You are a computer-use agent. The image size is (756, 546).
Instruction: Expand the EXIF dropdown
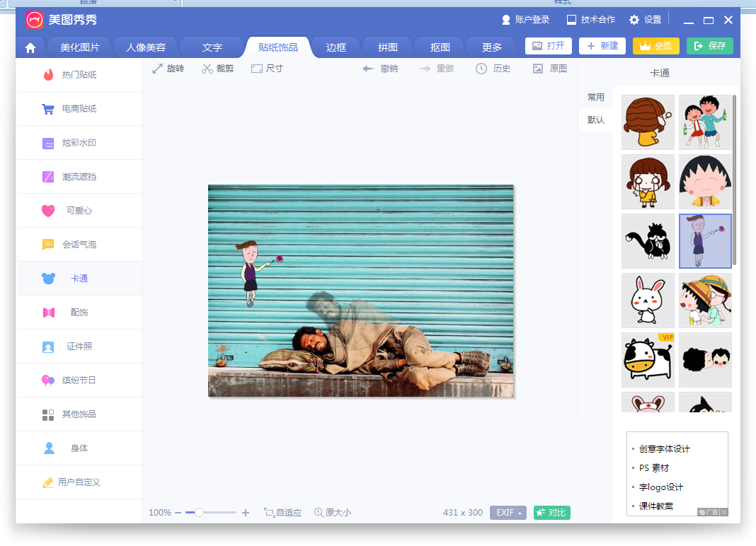508,513
